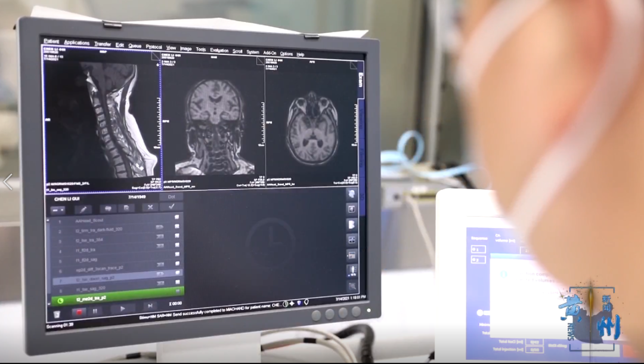Open the Options menu
Screen dimensions: 644x364
tap(286, 54)
